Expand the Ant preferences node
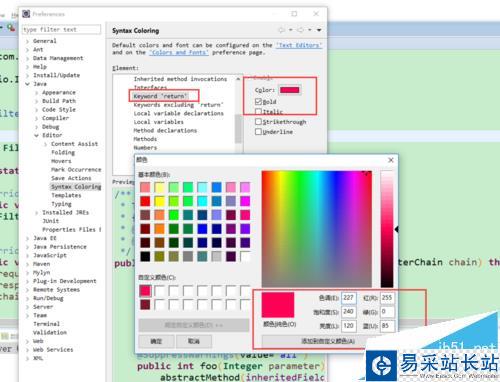The height and width of the screenshot is (382, 500). click(x=28, y=50)
